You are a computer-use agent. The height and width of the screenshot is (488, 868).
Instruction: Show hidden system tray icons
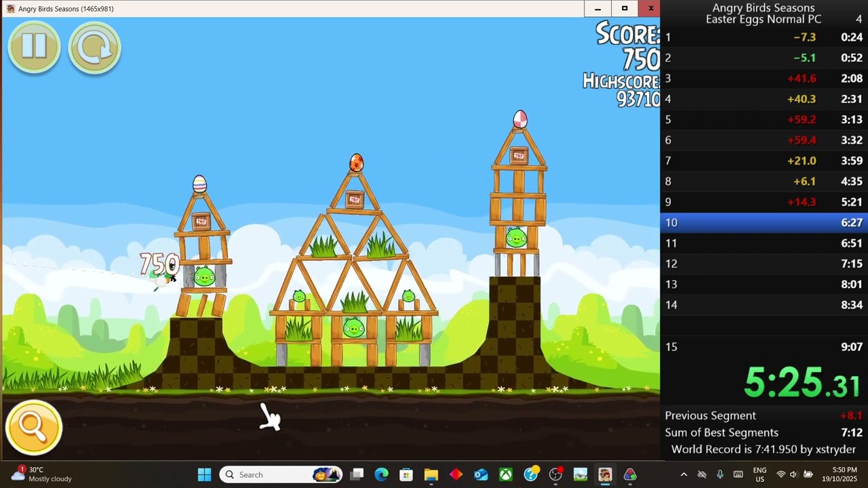tap(684, 474)
